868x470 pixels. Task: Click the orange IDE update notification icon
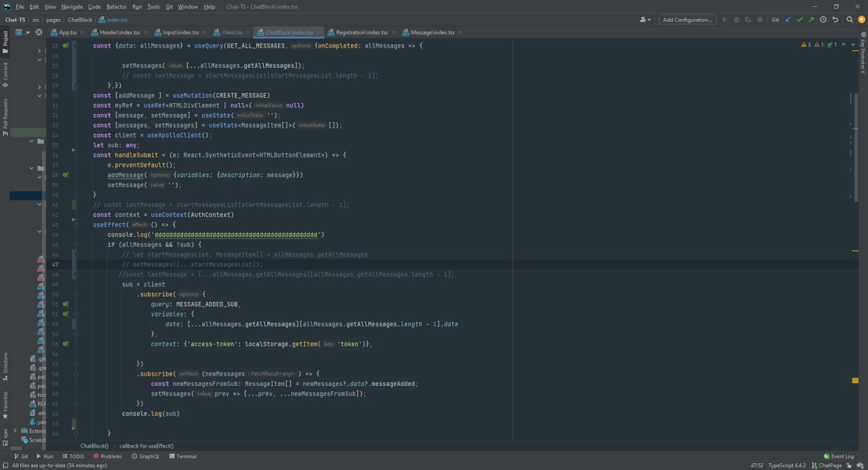coord(861,20)
